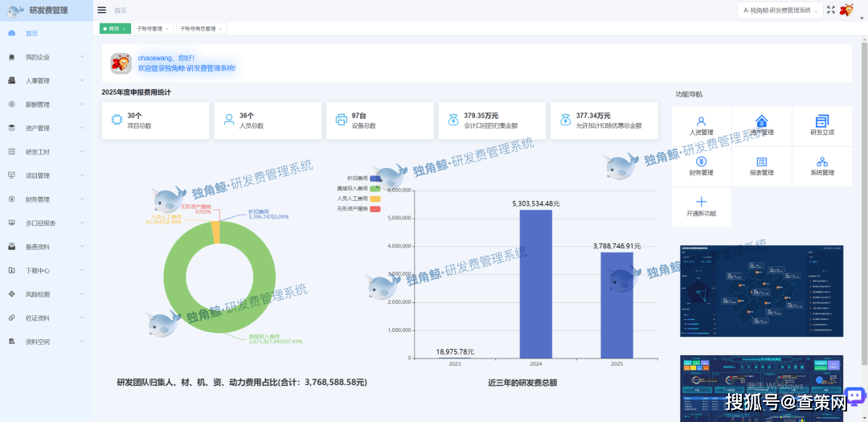868x422 pixels.
Task: Open 人资管理 shortcut in 功能导航
Action: tap(701, 121)
